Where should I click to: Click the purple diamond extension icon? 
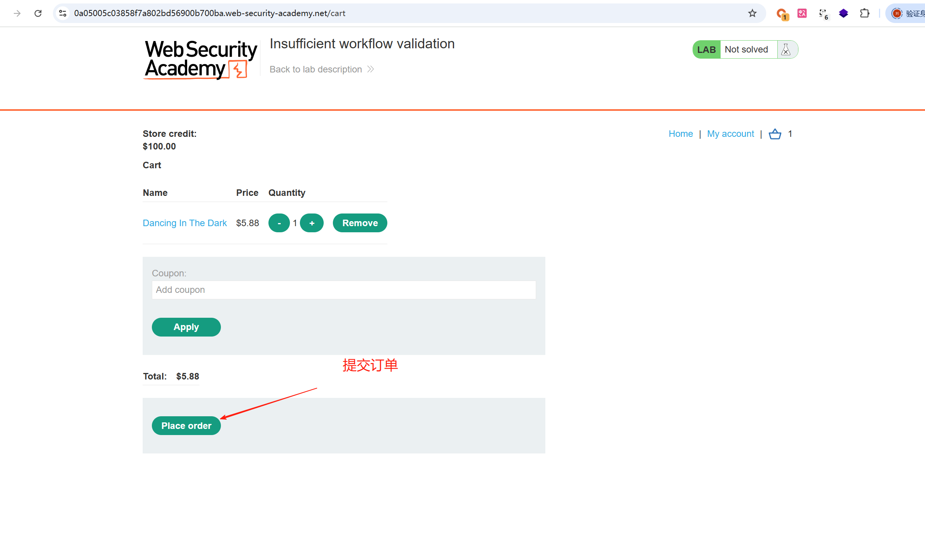tap(843, 13)
